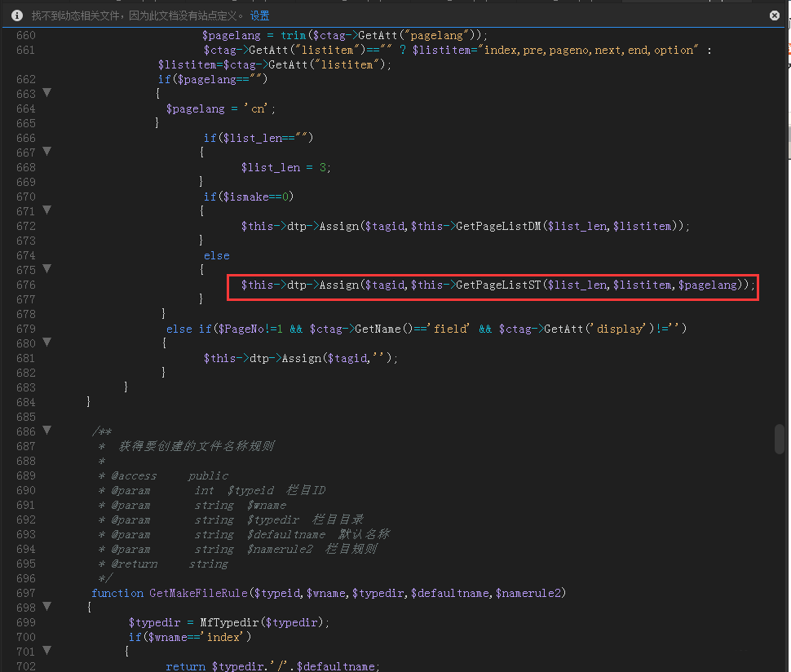791x672 pixels.
Task: Click line number 676 in the gutter
Action: 26,285
